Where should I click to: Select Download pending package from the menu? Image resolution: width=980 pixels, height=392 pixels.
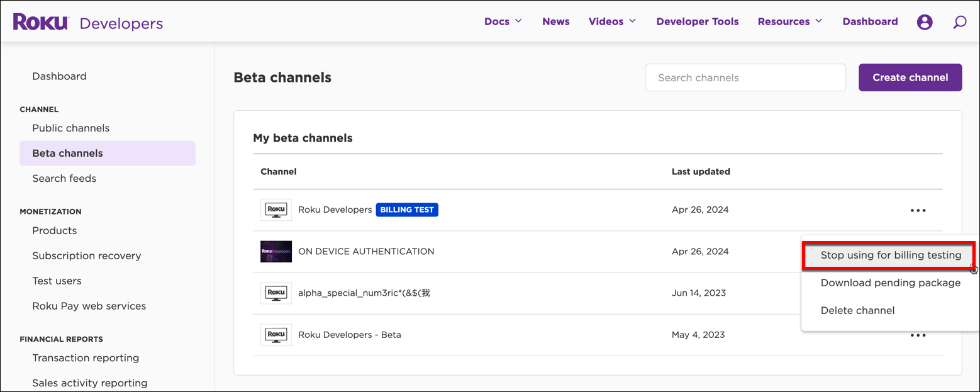click(x=889, y=283)
